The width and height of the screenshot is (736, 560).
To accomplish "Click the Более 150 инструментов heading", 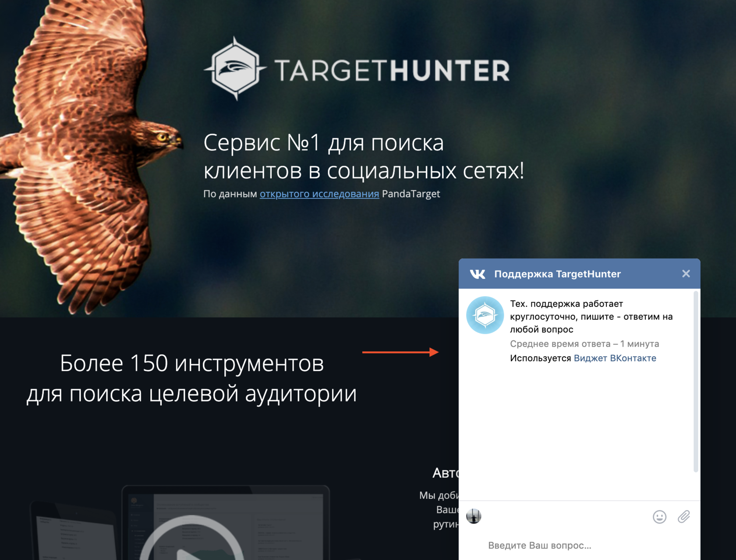I will point(191,378).
